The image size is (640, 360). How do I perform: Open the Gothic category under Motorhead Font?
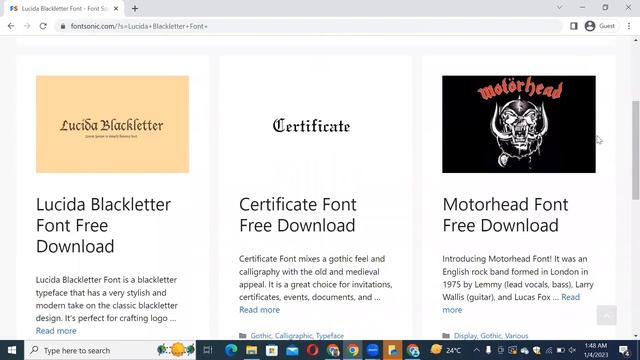pyautogui.click(x=491, y=336)
